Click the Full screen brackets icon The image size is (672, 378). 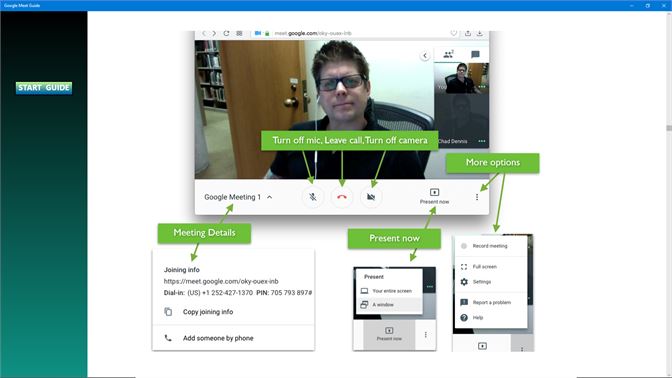(464, 267)
